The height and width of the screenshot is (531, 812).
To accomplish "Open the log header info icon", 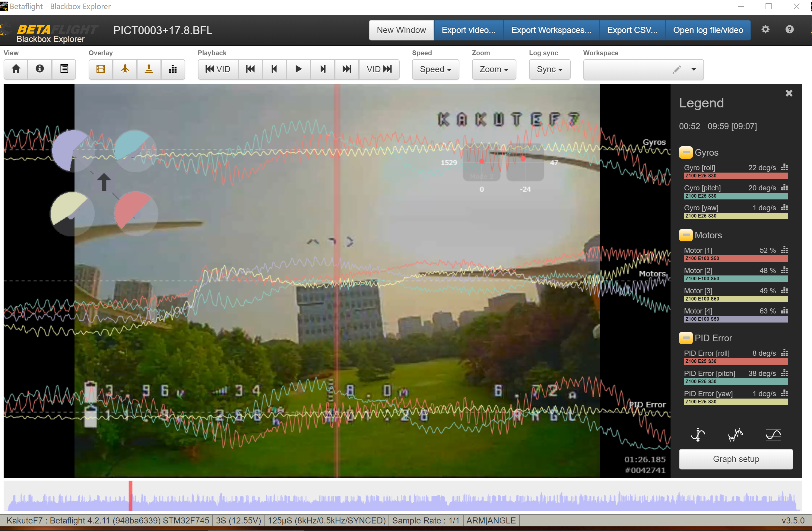I will point(40,69).
